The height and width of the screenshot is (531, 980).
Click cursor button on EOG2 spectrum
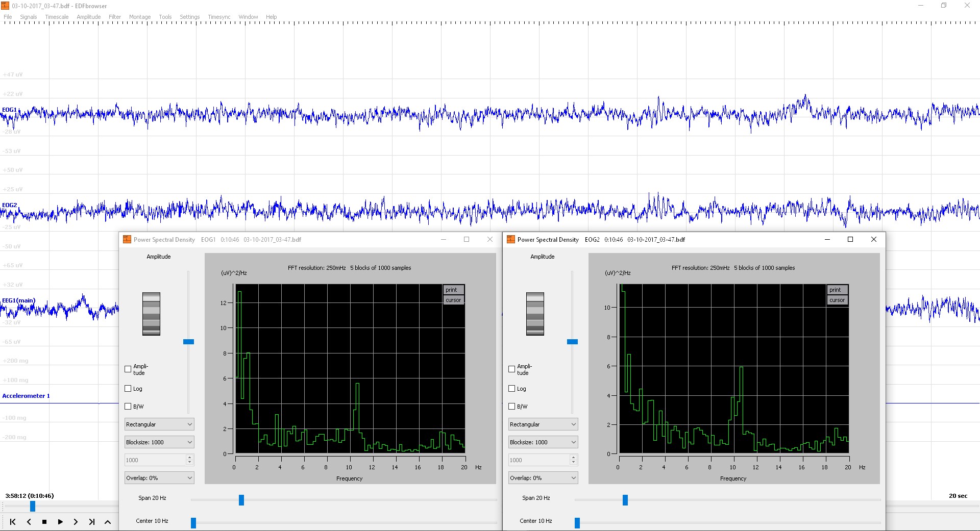tap(837, 300)
